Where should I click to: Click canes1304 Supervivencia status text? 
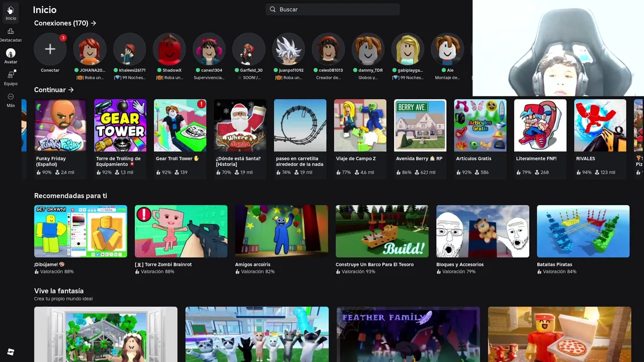click(x=209, y=78)
